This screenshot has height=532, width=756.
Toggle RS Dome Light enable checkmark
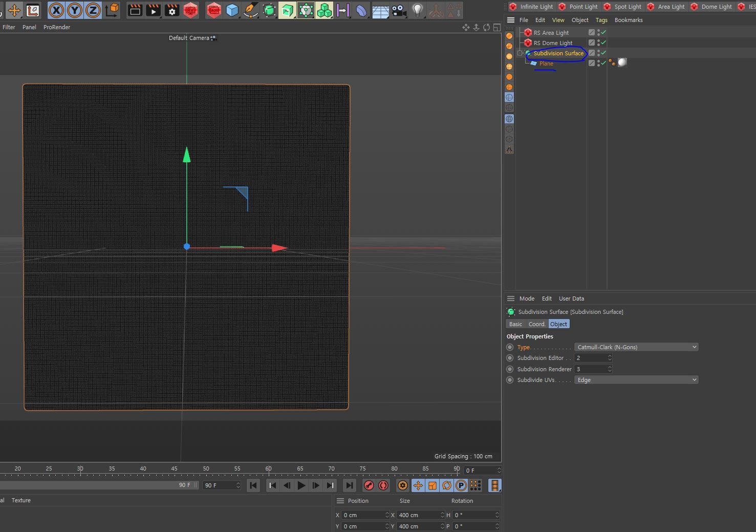(603, 42)
